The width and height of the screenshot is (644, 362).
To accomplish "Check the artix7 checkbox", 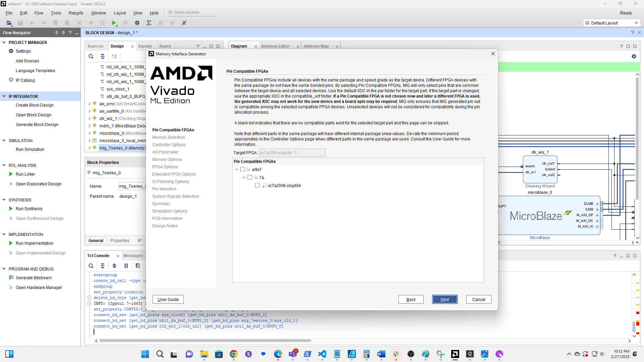I will (243, 169).
